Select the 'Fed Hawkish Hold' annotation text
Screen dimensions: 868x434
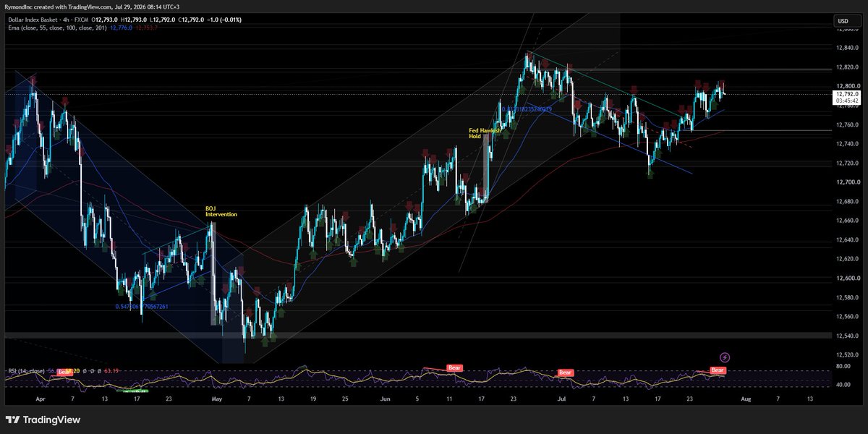(485, 133)
